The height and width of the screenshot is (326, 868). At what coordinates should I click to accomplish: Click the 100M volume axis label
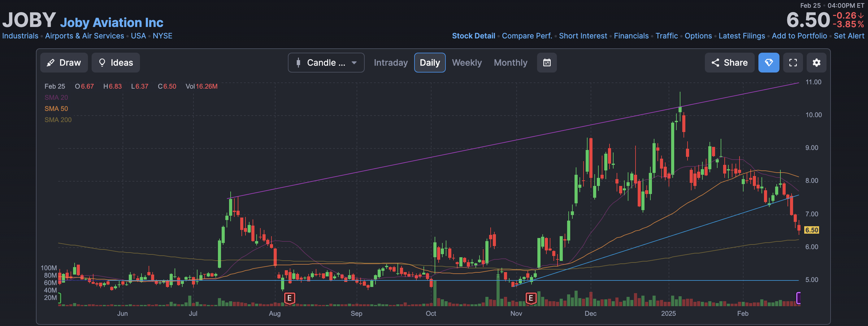[x=49, y=268]
